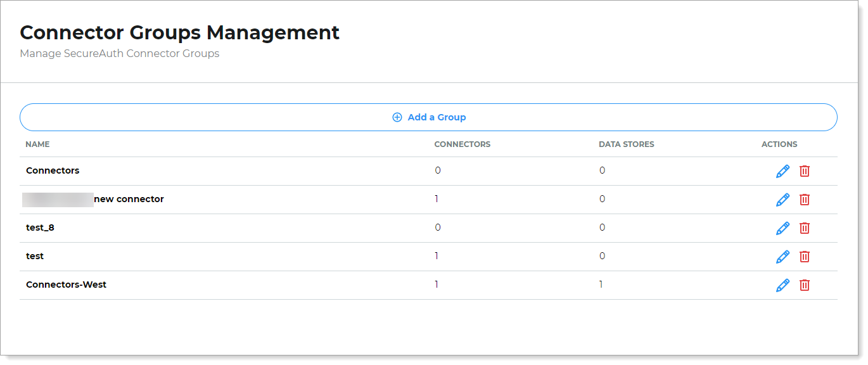Delete the new connector group
Viewport: 868px width, 365px height.
tap(804, 200)
